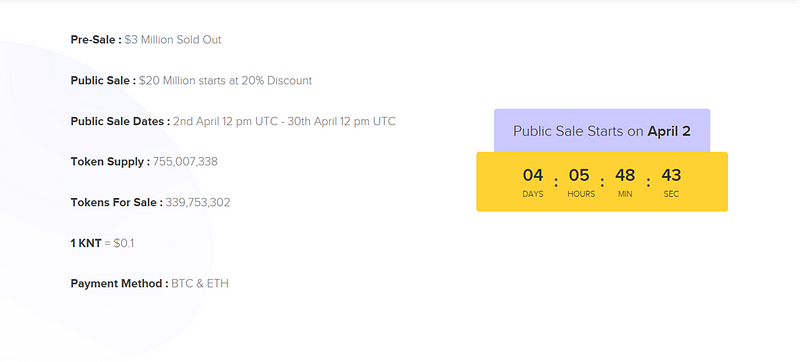Click the Public Sale label
The width and height of the screenshot is (800, 362).
pos(103,81)
